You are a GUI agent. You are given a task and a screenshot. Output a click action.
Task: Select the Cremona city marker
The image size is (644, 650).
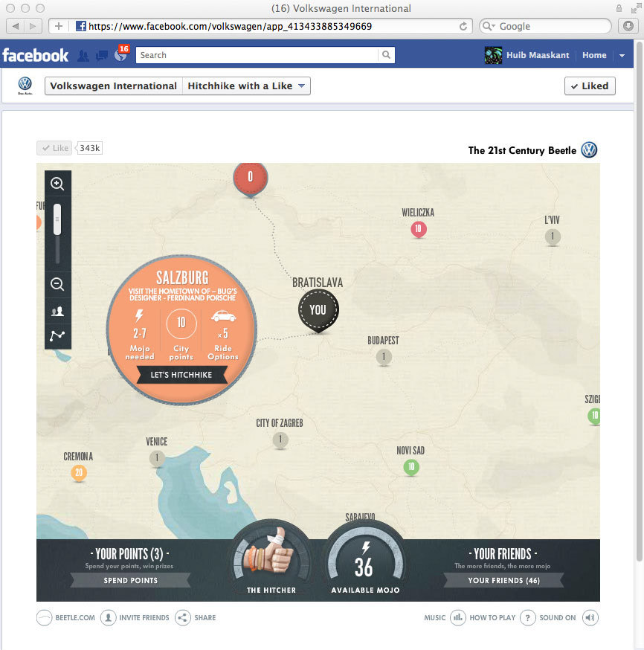pos(79,472)
